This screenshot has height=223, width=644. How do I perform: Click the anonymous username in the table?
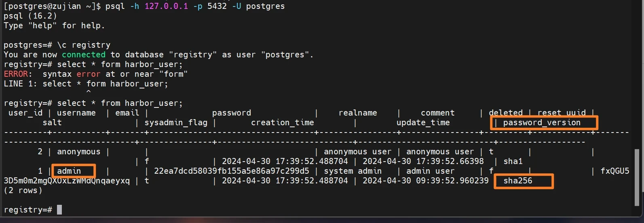[x=78, y=151]
